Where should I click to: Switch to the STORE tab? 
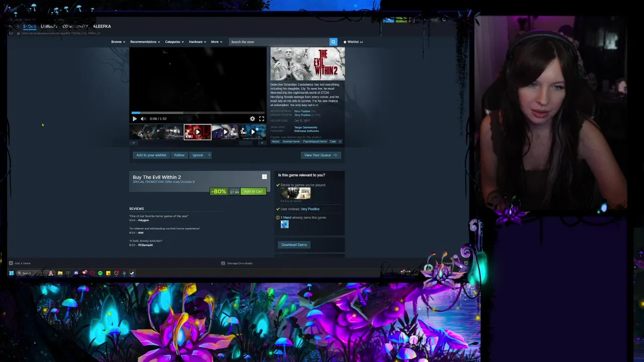pyautogui.click(x=29, y=26)
